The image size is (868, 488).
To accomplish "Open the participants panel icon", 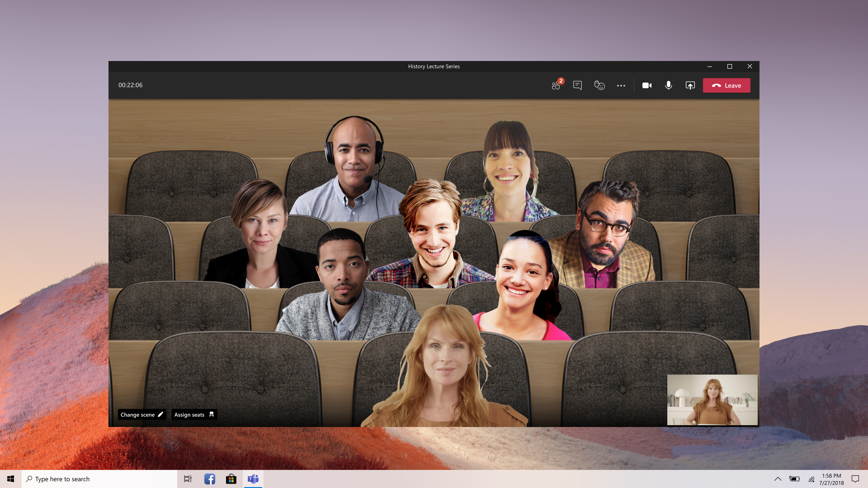I will point(556,86).
